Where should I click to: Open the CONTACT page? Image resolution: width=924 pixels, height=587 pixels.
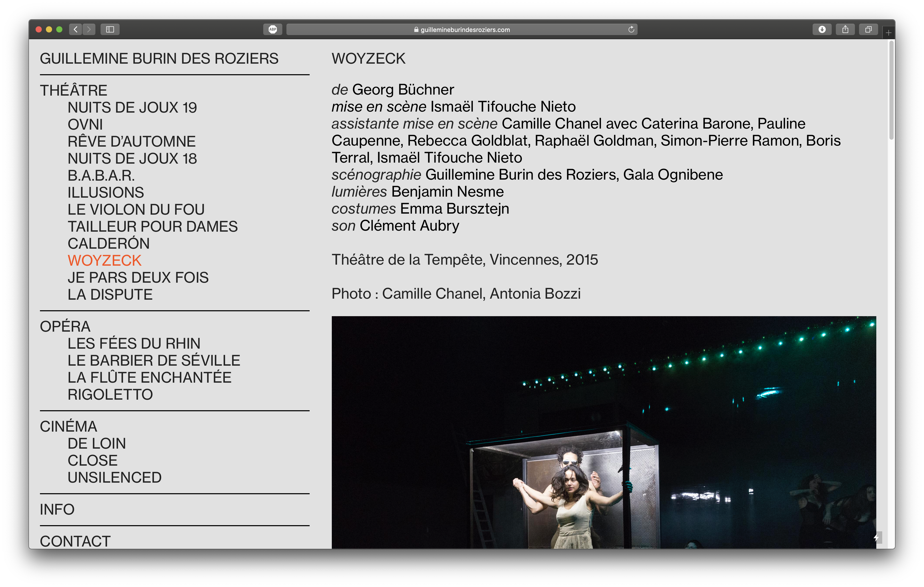[x=75, y=541]
